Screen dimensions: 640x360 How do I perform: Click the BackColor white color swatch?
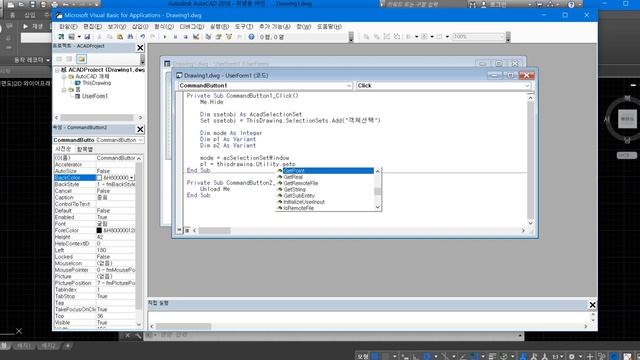click(99, 178)
